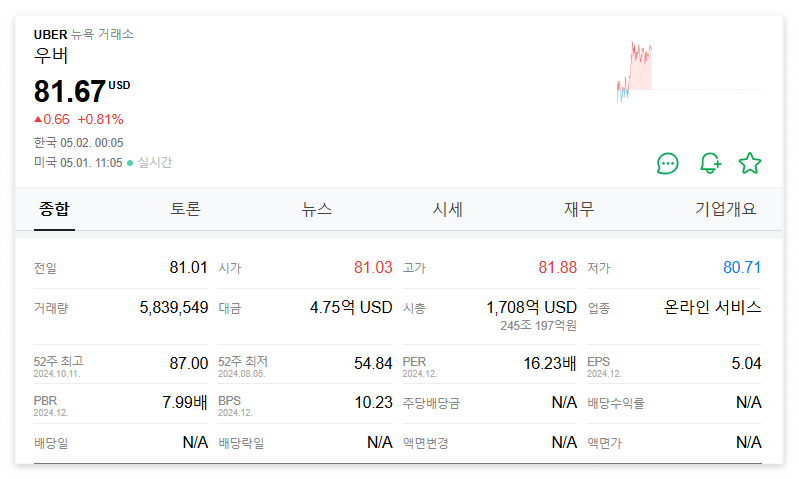Click the 실시간 real-time indicator
The height and width of the screenshot is (479, 799).
click(x=155, y=163)
